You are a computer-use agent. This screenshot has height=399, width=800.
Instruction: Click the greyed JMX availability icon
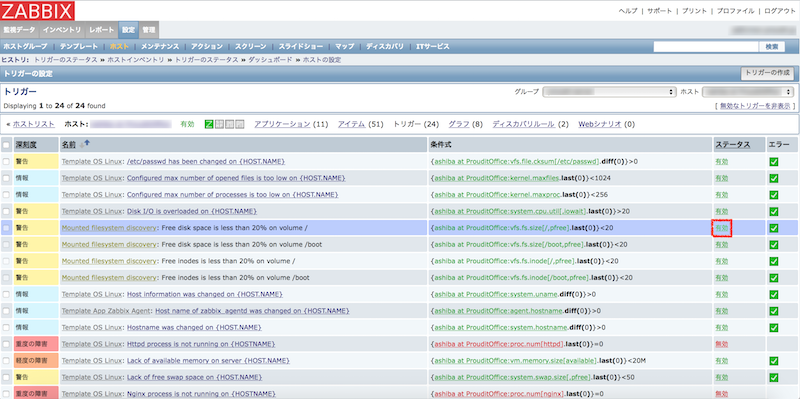[x=230, y=124]
